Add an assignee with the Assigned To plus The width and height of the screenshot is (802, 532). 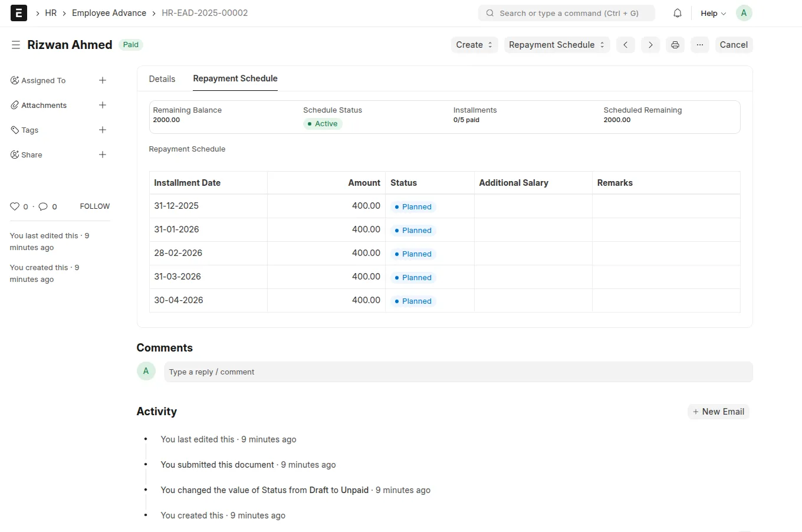pyautogui.click(x=103, y=80)
